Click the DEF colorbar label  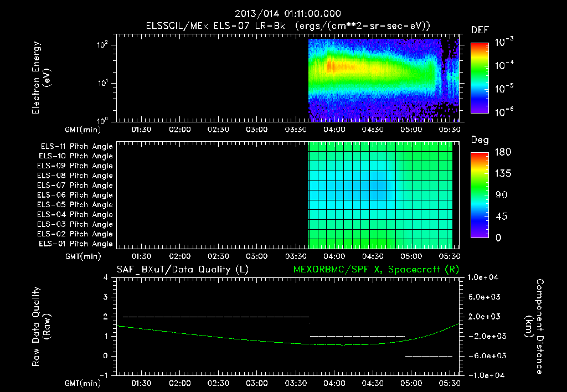(x=480, y=30)
